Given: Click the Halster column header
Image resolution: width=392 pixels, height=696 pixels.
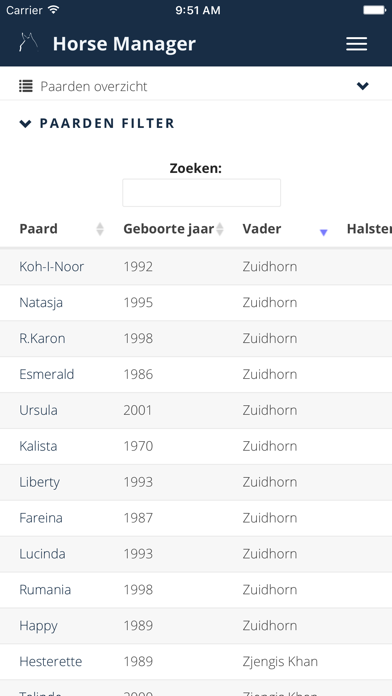Looking at the screenshot, I should click(369, 229).
